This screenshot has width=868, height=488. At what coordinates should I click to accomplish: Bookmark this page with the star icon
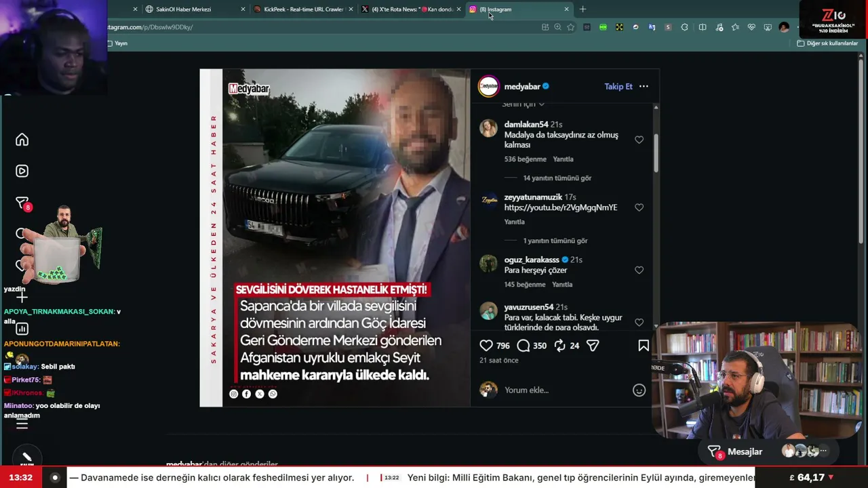pyautogui.click(x=570, y=27)
